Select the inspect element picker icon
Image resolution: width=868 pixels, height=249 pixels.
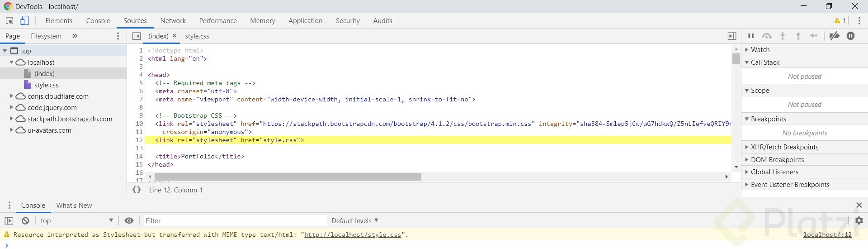[9, 21]
